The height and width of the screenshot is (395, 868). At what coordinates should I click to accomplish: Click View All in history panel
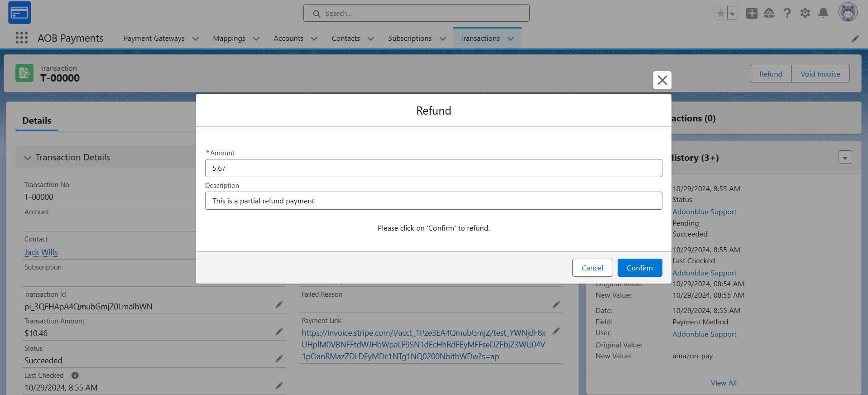[724, 383]
